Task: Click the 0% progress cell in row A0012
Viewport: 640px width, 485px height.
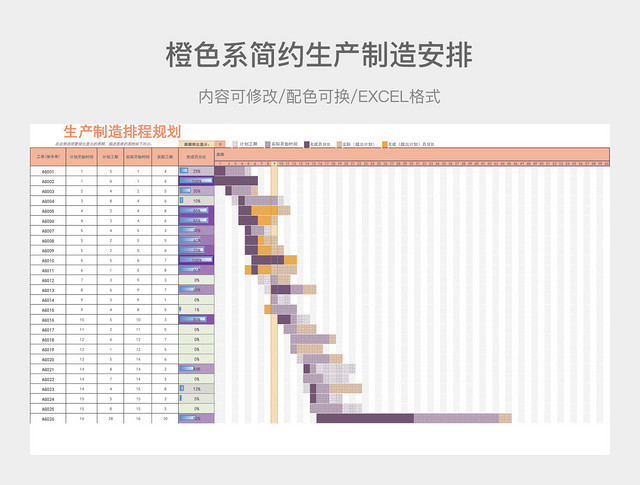Action: [196, 280]
